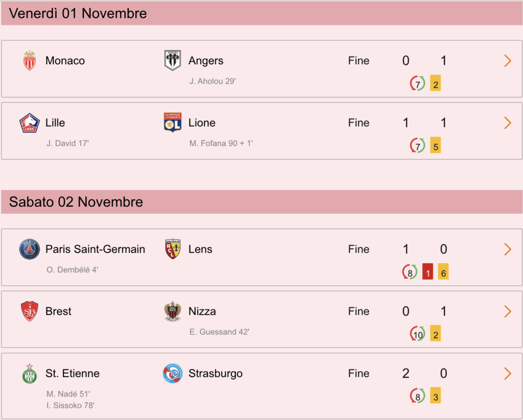Click the Brest club badge
523x420 pixels.
tap(29, 311)
